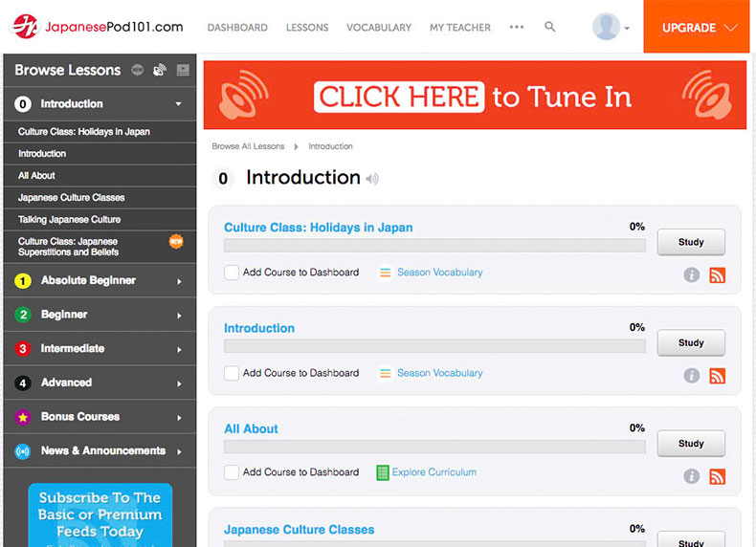Click the purple star Bonus Courses icon
The image size is (756, 547).
pyautogui.click(x=23, y=417)
